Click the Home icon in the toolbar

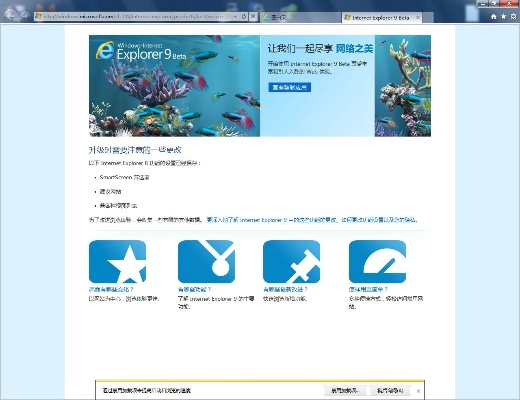[494, 16]
